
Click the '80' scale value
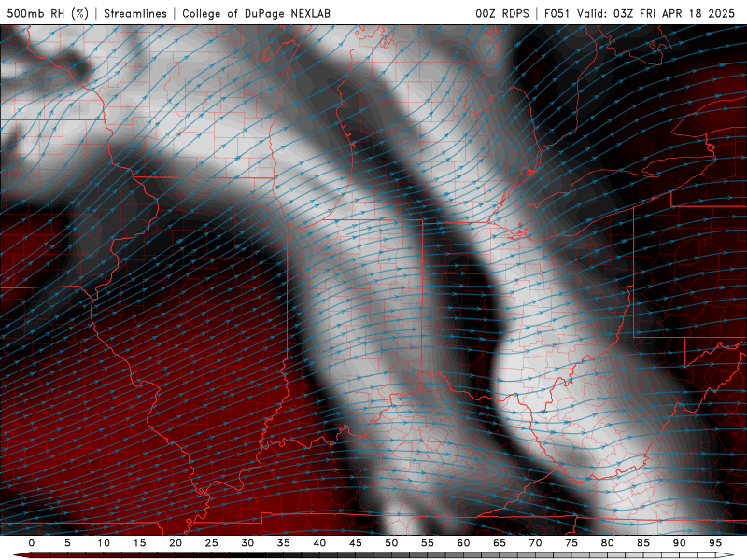[x=608, y=543]
